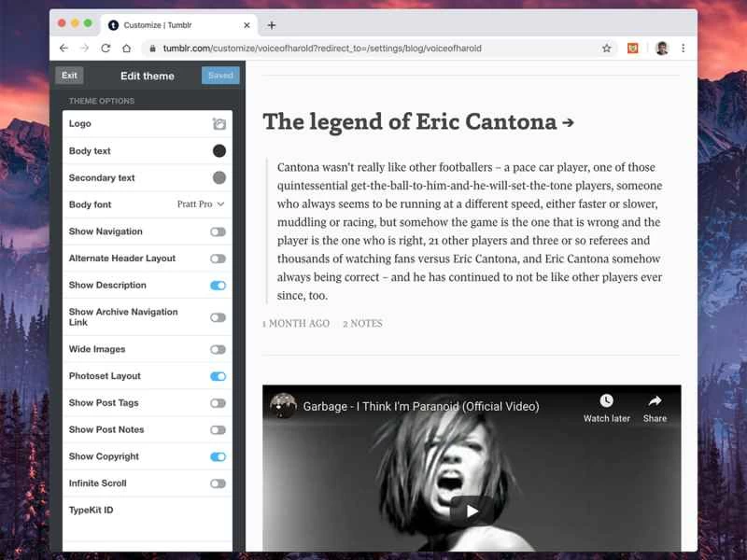747x560 pixels.
Task: Open the Body text color swatch
Action: (218, 151)
